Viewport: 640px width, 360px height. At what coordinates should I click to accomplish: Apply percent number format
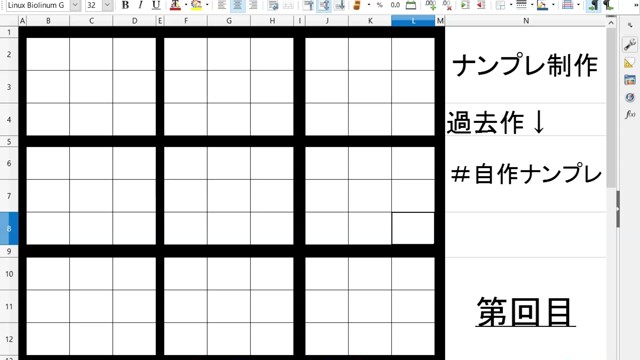click(x=380, y=5)
